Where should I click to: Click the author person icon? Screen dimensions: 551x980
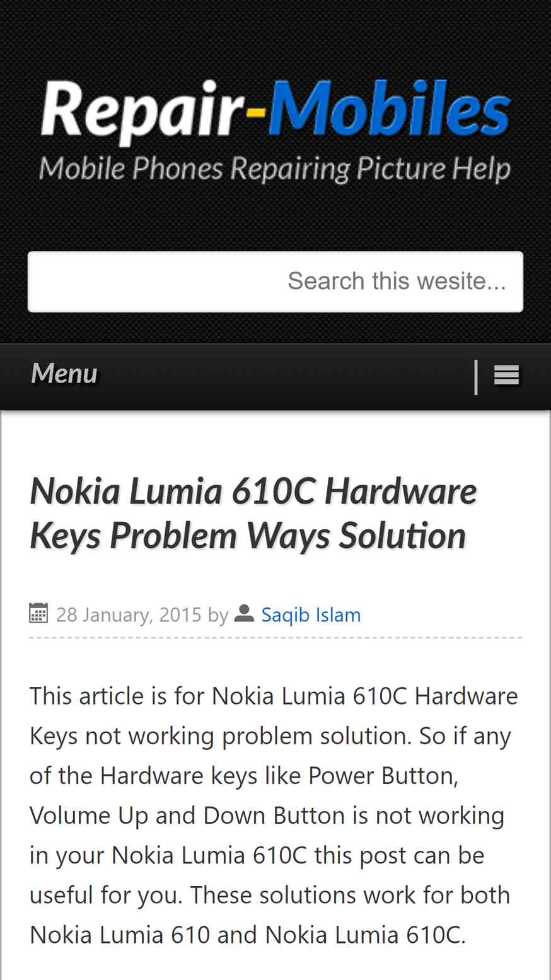[x=244, y=613]
